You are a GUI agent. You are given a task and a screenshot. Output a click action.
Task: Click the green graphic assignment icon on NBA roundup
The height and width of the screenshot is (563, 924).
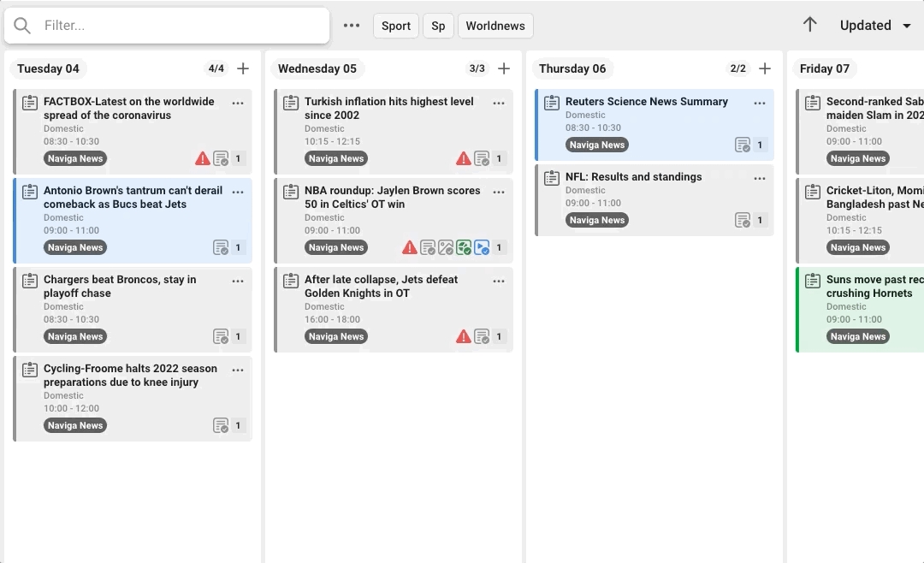click(x=464, y=247)
